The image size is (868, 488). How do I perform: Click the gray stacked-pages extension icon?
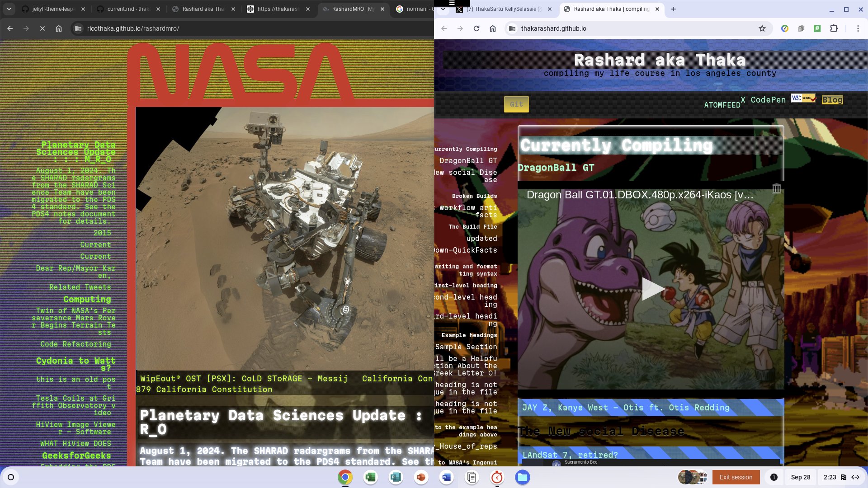click(x=801, y=28)
